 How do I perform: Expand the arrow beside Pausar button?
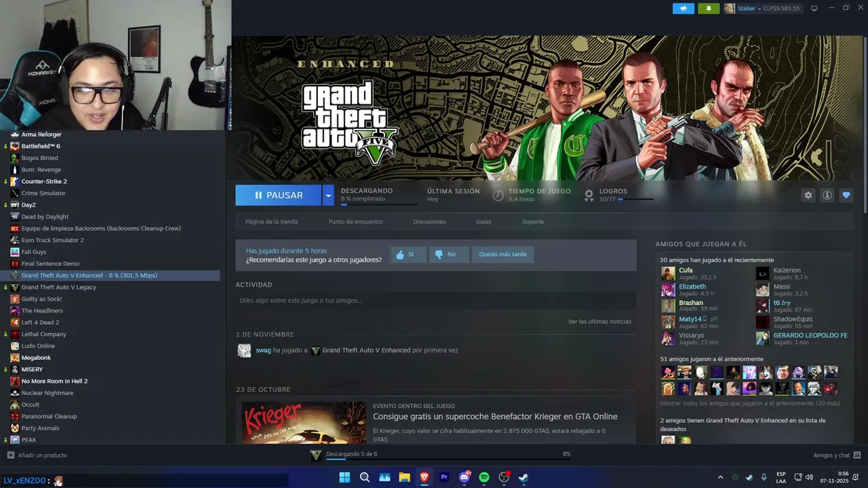(x=328, y=195)
